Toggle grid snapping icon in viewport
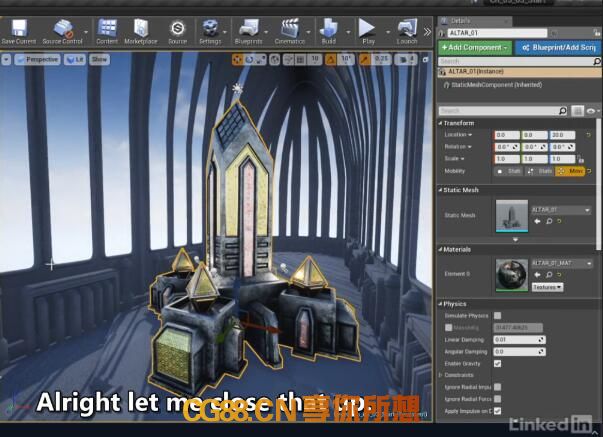The width and height of the screenshot is (603, 437). (x=300, y=60)
